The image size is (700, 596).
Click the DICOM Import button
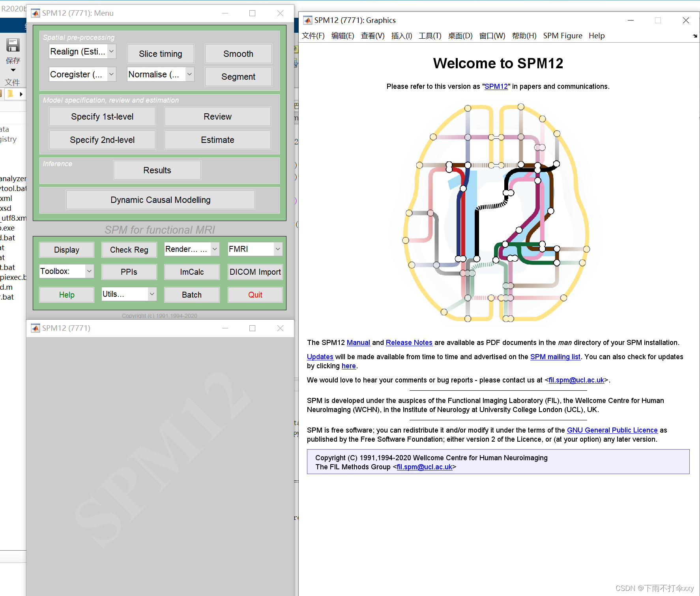click(x=255, y=272)
